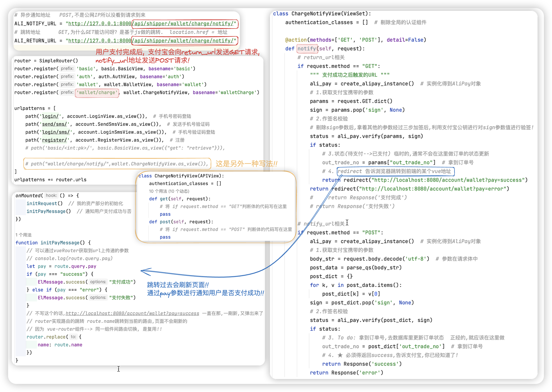Click the blue-boxed redirect comment

point(395,171)
